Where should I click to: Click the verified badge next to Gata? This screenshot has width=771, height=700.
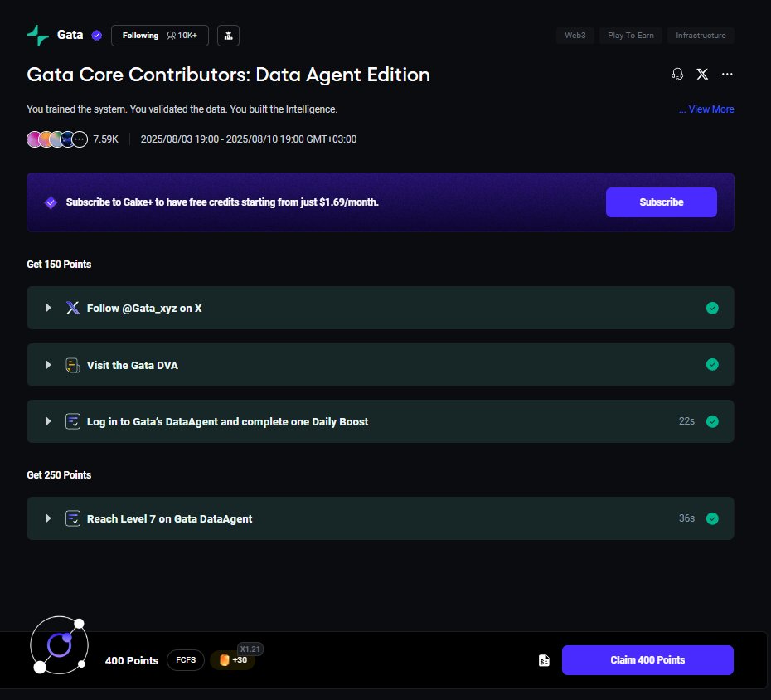click(97, 35)
